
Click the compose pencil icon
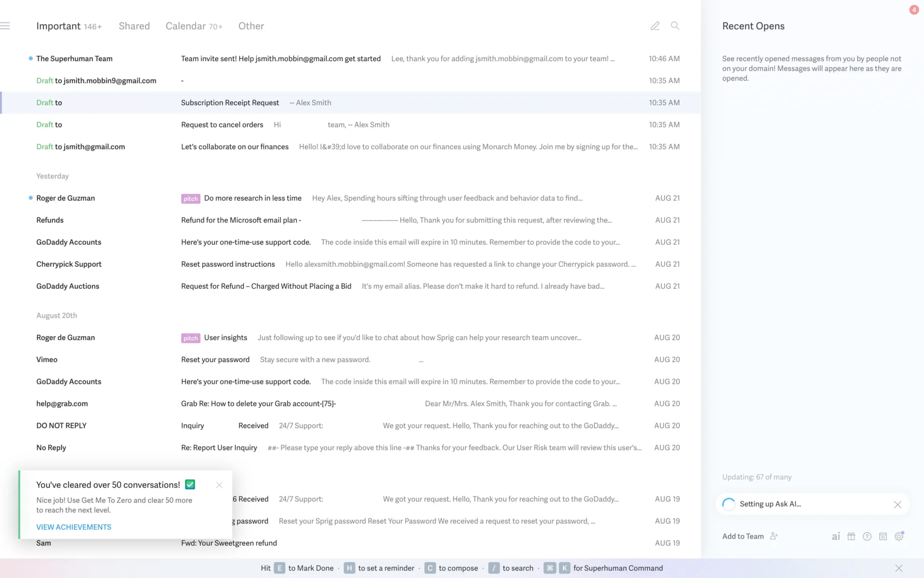pos(655,26)
